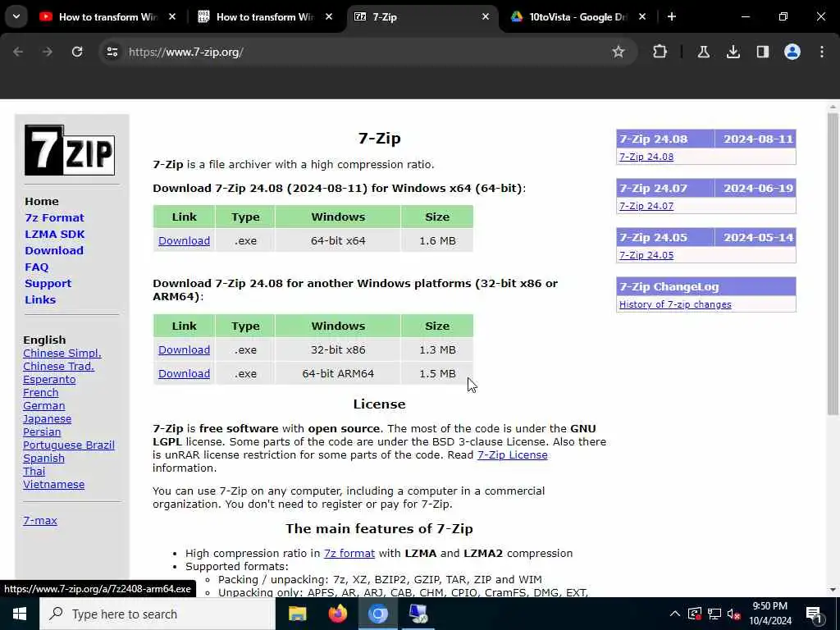Image resolution: width=840 pixels, height=630 pixels.
Task: Open the 7z format link
Action: 349,554
